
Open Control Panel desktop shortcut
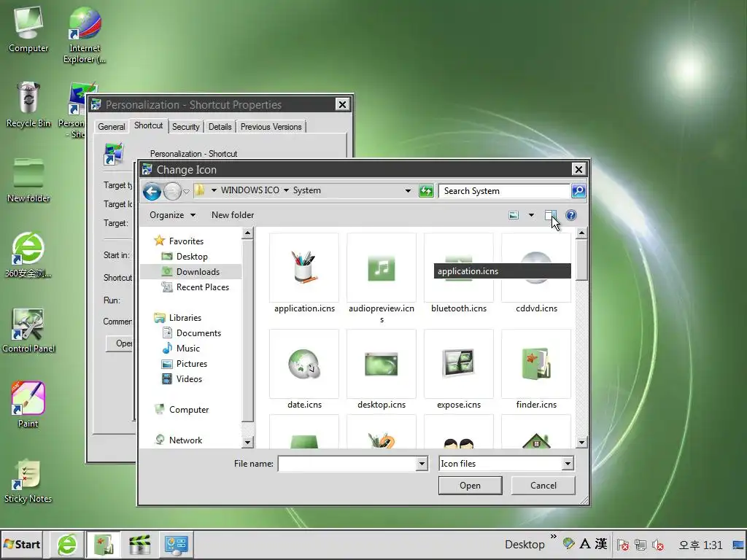click(x=28, y=330)
